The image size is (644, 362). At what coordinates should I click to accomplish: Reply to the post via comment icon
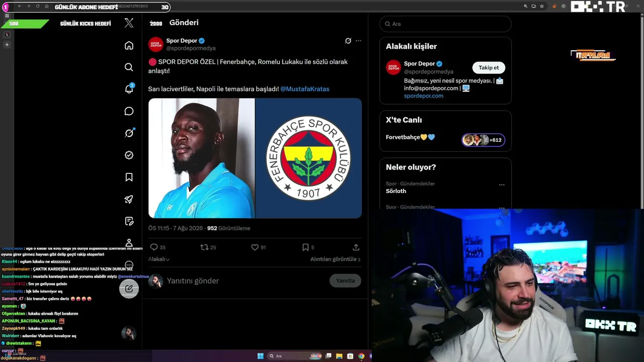click(154, 247)
